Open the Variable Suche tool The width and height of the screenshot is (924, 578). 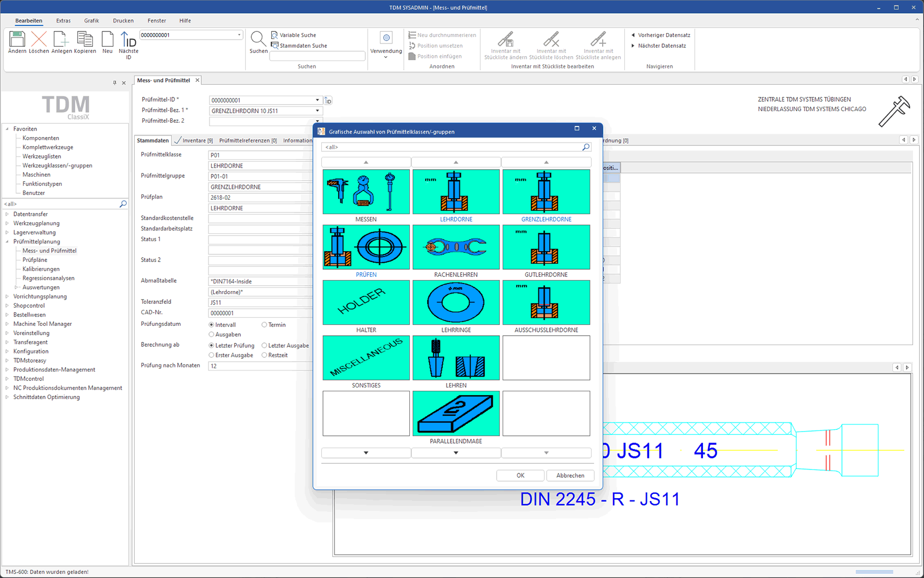tap(294, 35)
